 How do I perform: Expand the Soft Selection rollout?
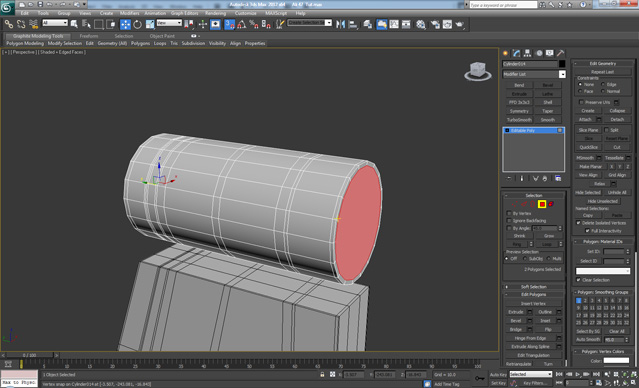coord(534,287)
